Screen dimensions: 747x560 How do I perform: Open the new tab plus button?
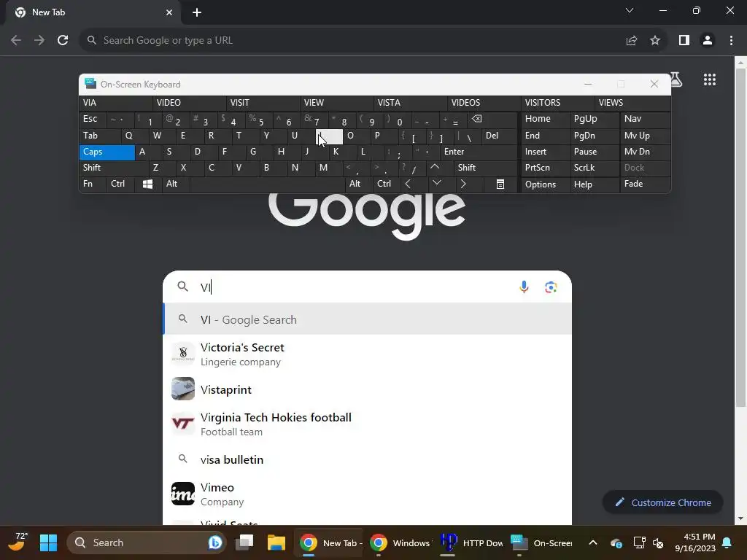click(x=197, y=12)
